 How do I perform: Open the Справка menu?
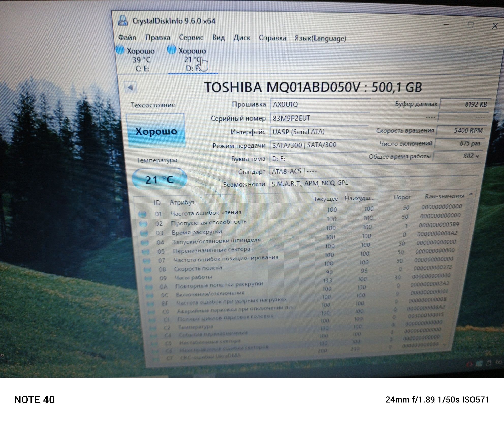(x=272, y=38)
